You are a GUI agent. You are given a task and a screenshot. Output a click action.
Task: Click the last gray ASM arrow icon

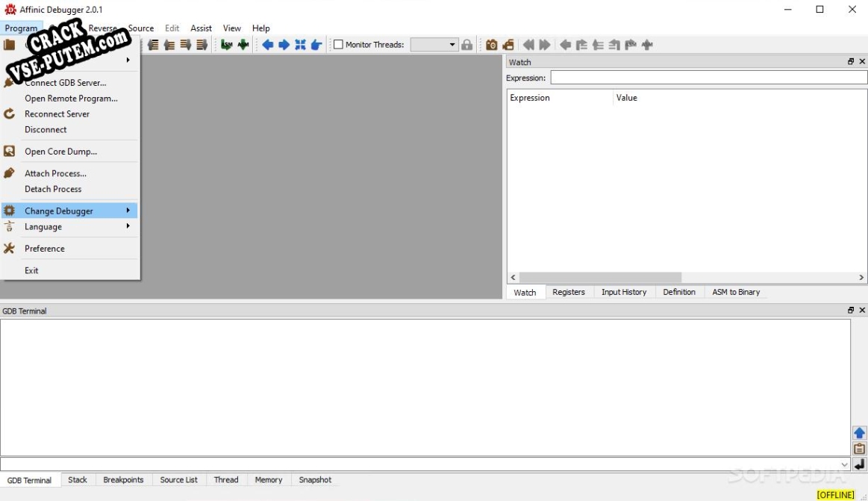click(647, 45)
